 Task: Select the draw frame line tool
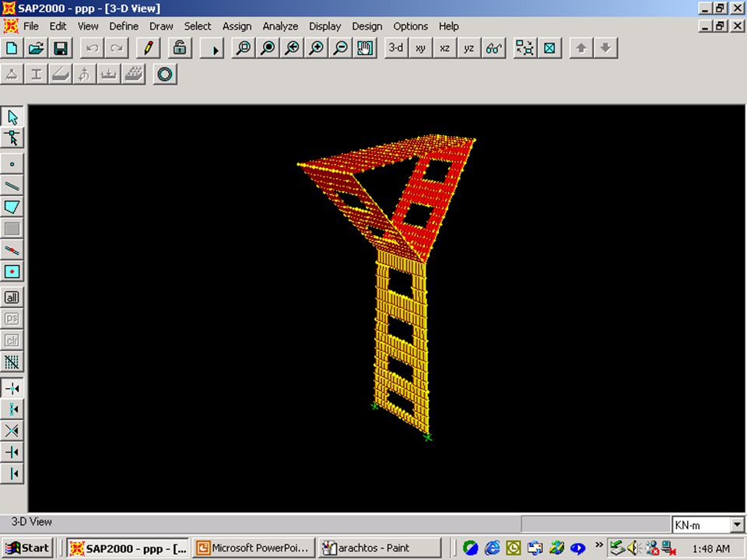[12, 186]
